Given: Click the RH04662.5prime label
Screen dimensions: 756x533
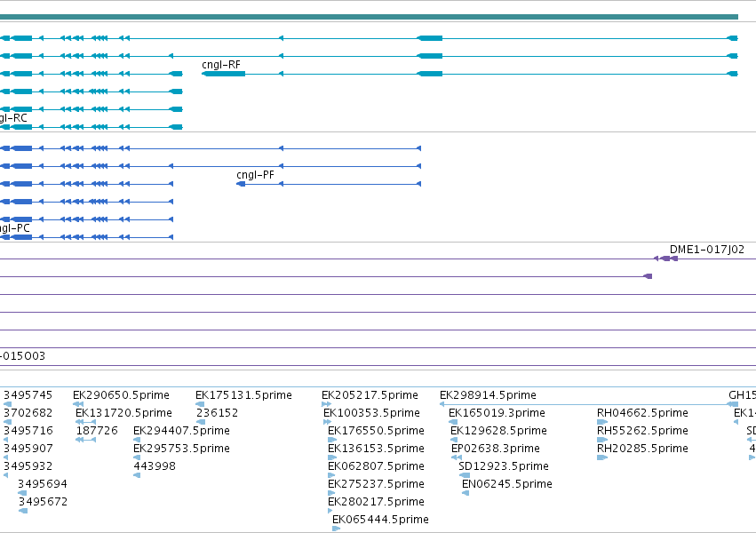Looking at the screenshot, I should pos(642,413).
